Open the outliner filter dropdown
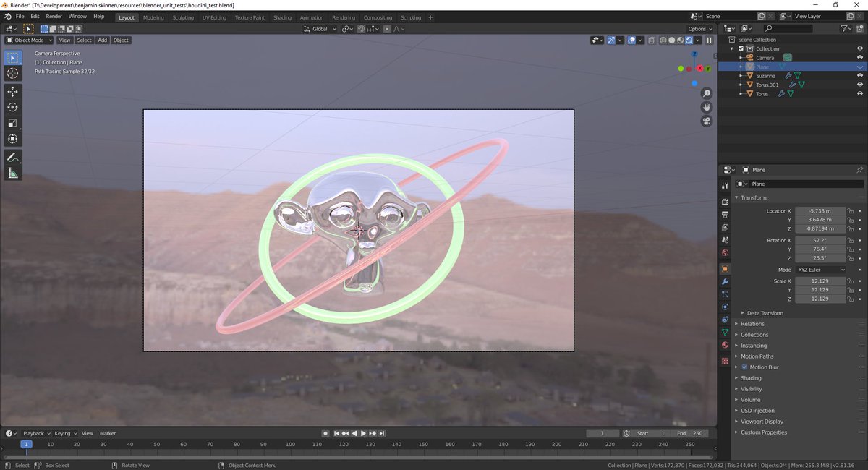The width and height of the screenshot is (868, 470). [846, 28]
